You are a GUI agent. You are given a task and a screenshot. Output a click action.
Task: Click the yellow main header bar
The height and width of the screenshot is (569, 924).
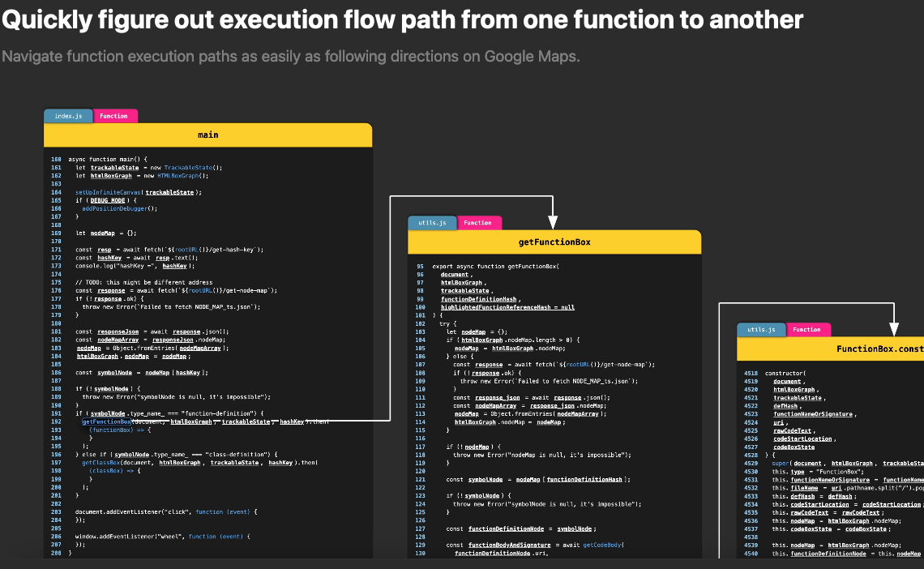tap(208, 135)
